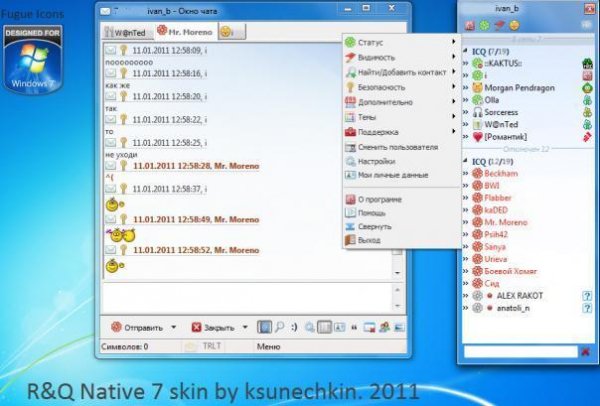600x406 pixels.
Task: Click the red X icon beside contact search field
Action: point(585,351)
